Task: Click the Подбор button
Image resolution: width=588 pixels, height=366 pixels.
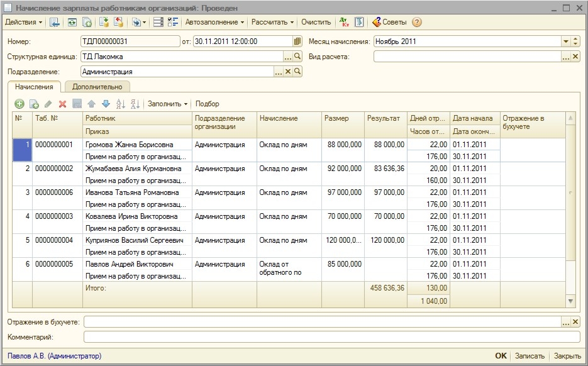Action: pos(208,104)
